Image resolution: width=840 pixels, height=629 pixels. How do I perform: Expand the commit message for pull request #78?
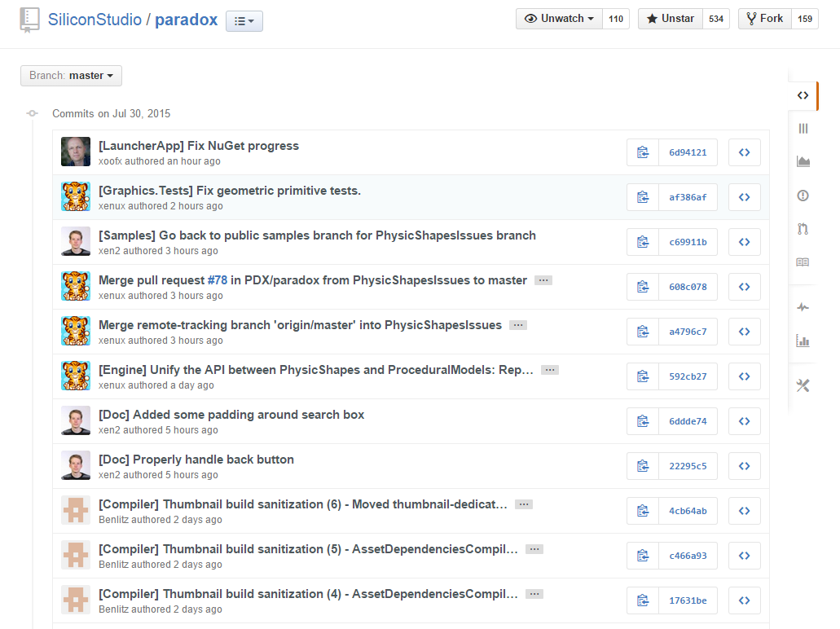(x=543, y=279)
